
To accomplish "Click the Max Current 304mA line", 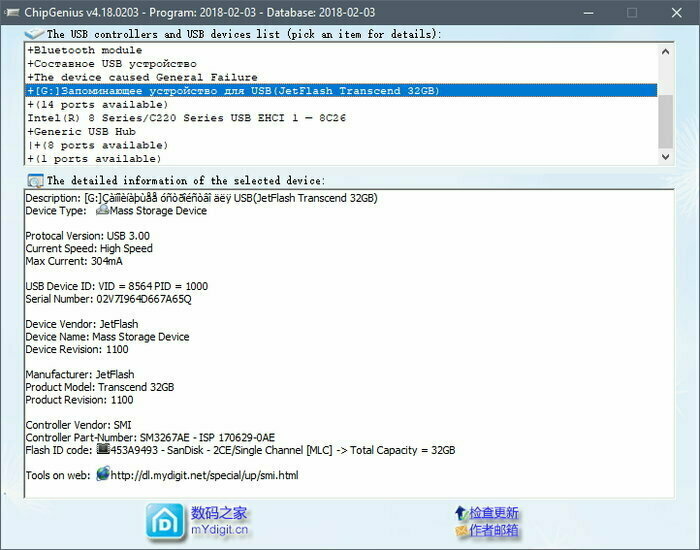I will tap(74, 261).
